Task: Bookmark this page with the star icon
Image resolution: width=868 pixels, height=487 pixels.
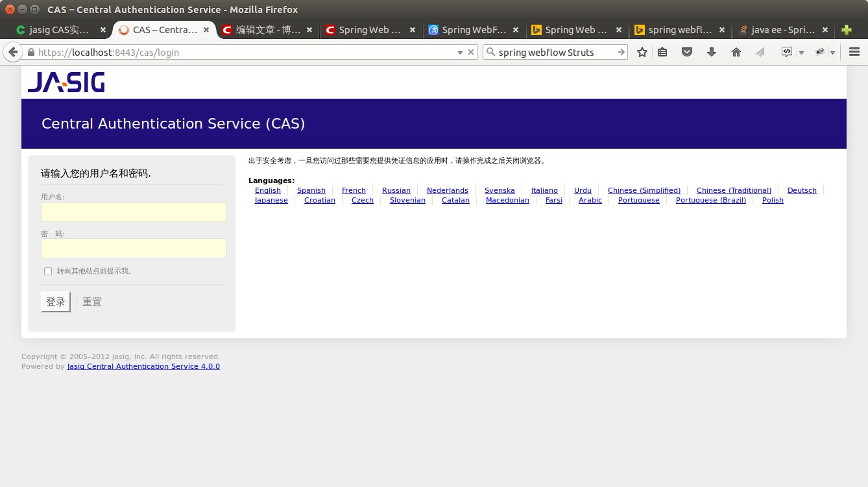Action: pyautogui.click(x=642, y=52)
